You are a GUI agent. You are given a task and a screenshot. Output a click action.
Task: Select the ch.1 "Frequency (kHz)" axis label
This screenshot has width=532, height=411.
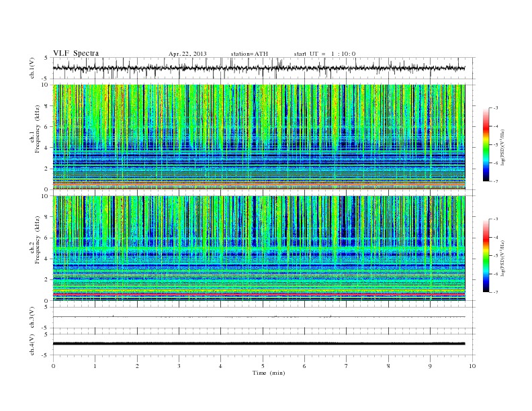click(36, 129)
